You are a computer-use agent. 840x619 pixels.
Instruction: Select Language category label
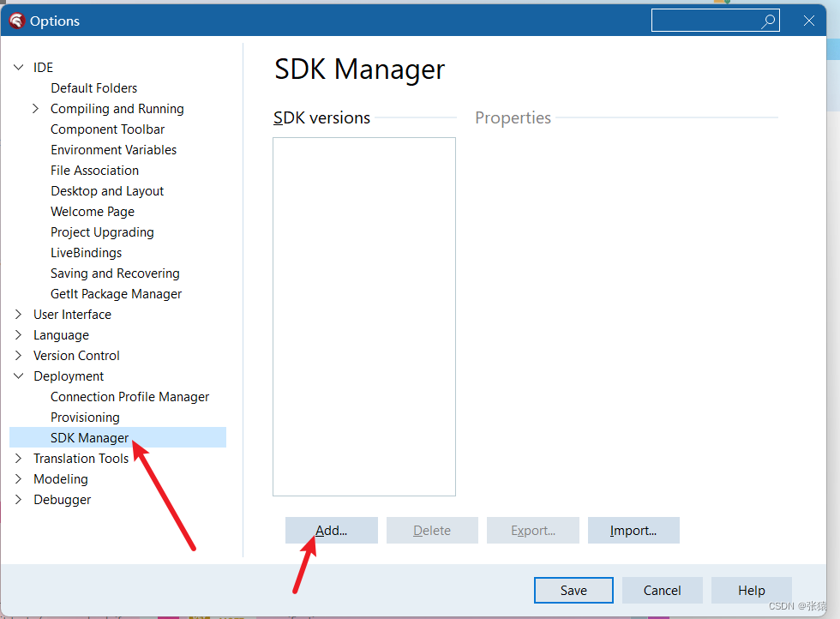coord(61,335)
